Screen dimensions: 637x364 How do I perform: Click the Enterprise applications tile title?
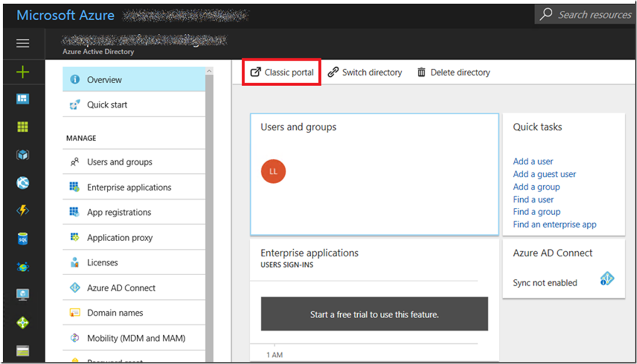pos(309,253)
